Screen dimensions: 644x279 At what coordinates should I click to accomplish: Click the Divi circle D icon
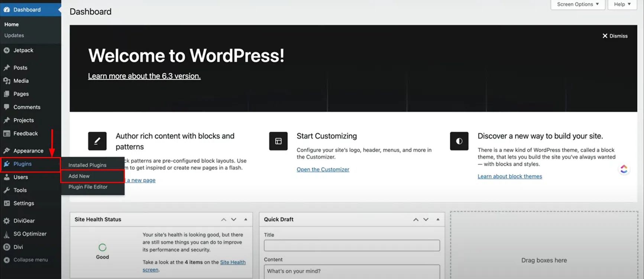pos(7,247)
